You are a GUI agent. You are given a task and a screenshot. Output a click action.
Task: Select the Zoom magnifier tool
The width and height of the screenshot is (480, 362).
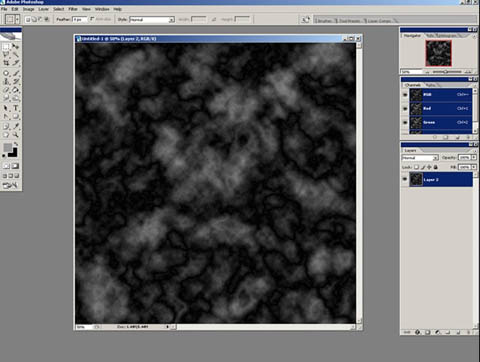(16, 135)
